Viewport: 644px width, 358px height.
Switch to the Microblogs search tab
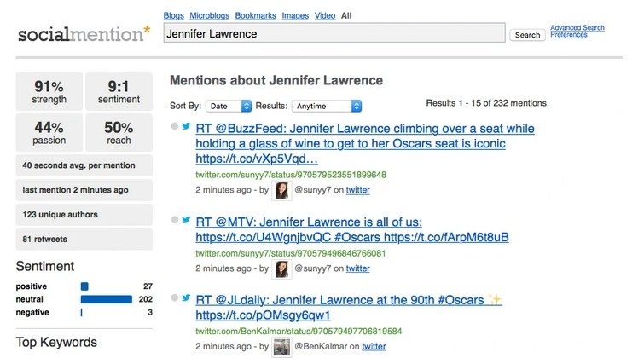(x=210, y=15)
